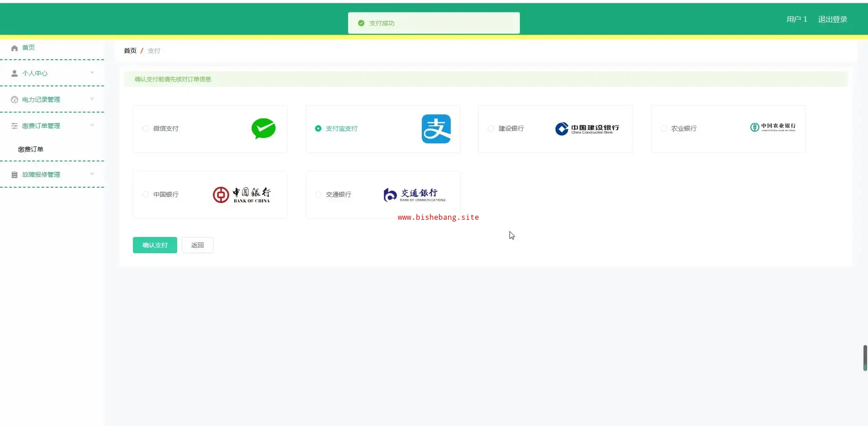Click the person icon beside 个人中心

pos(14,73)
